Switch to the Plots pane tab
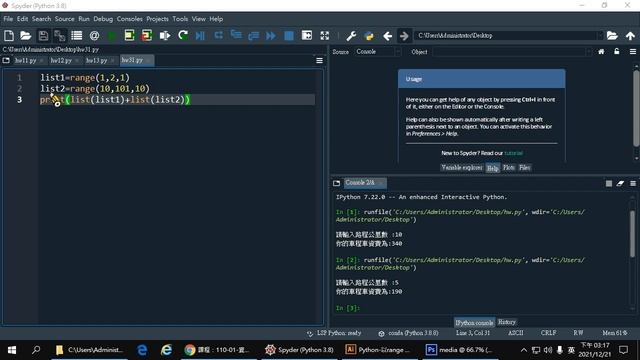The image size is (640, 360). point(509,167)
